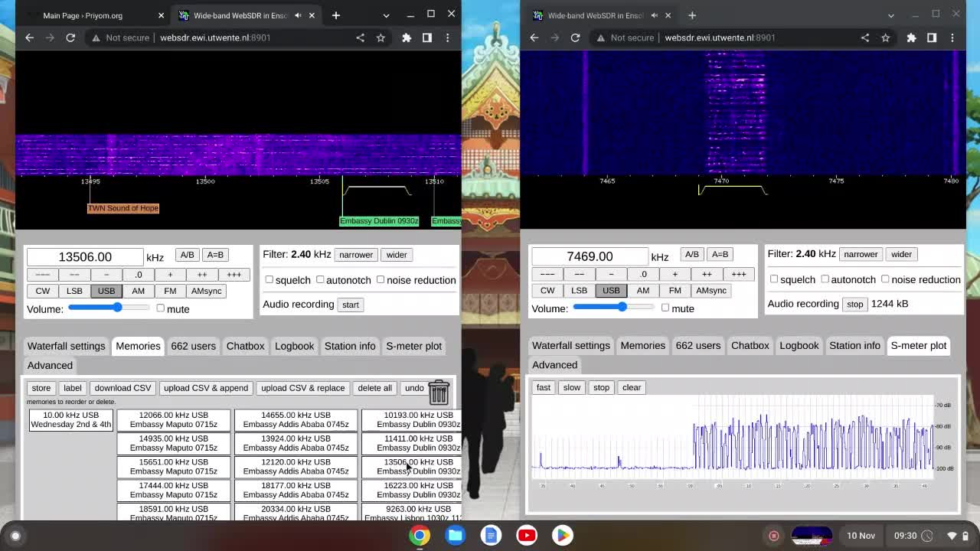Enable autonotch in left window
Image resolution: width=980 pixels, height=551 pixels.
[320, 279]
